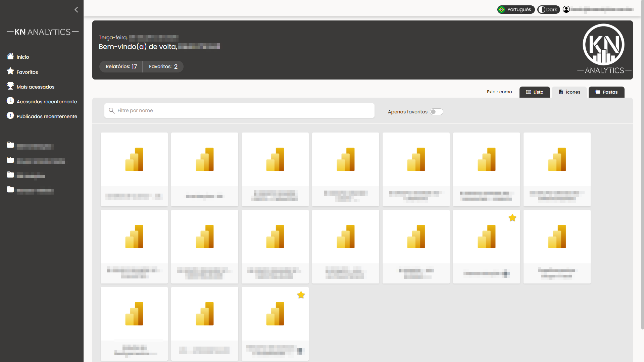Toggle Dark theme mode
The height and width of the screenshot is (362, 644).
click(x=548, y=9)
